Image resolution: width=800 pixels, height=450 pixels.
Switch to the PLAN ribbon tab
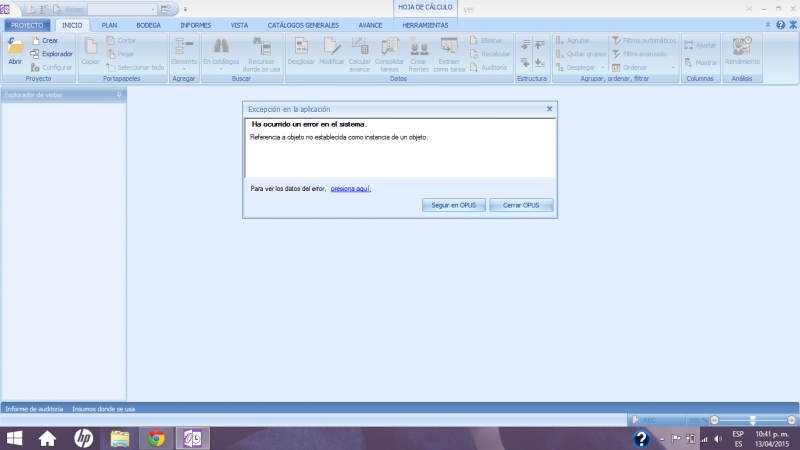109,24
